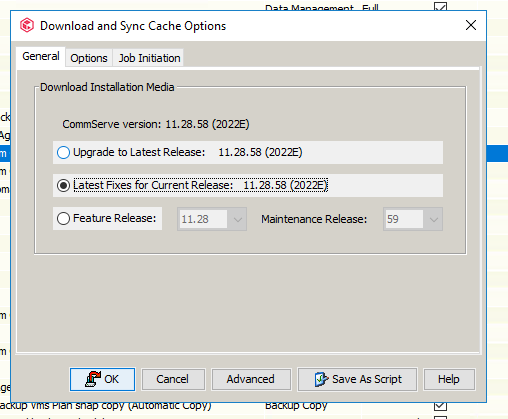Select Latest Fixes for Current Release option

[x=63, y=186]
